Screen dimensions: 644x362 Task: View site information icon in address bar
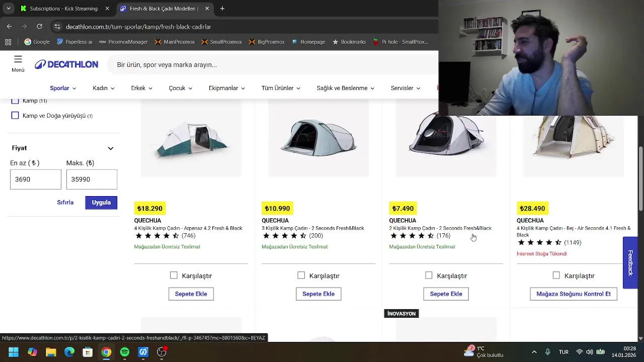(57, 27)
